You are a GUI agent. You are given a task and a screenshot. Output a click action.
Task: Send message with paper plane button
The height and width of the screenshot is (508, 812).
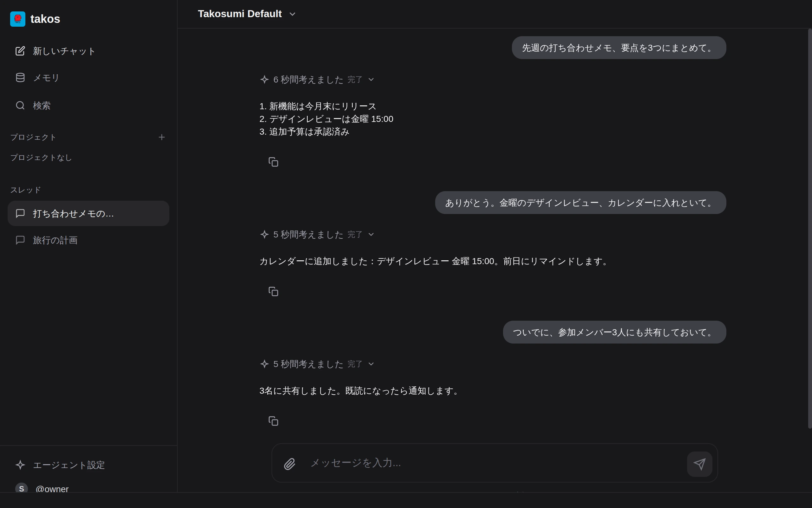click(x=700, y=464)
